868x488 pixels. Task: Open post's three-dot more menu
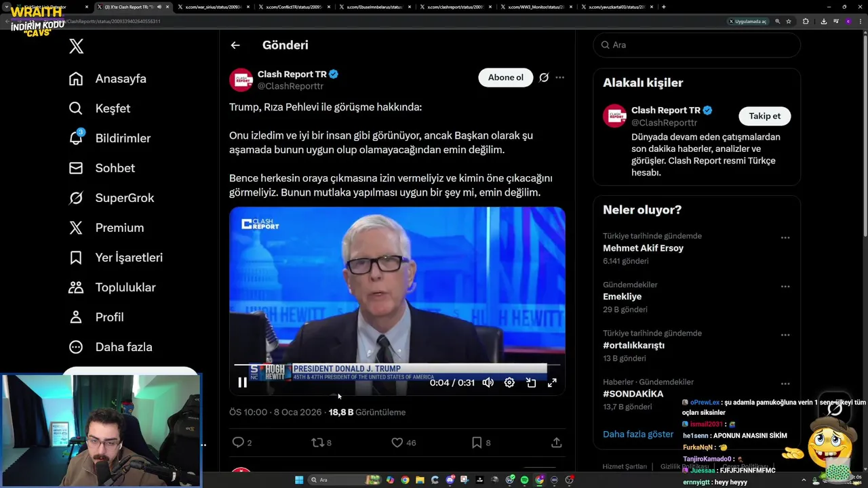(559, 77)
